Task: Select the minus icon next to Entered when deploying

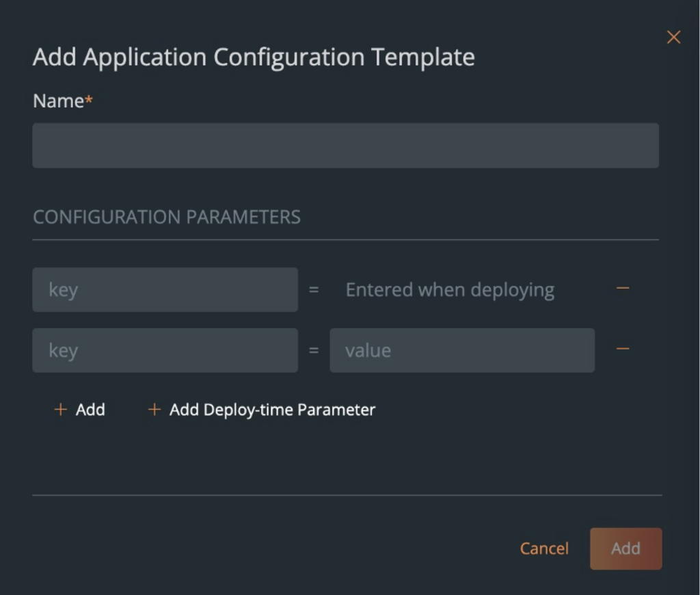Action: coord(622,288)
